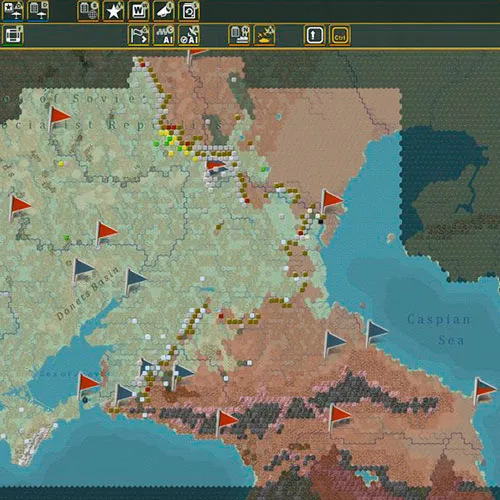Click the film strip icon with green underline
The height and width of the screenshot is (500, 500).
click(13, 35)
